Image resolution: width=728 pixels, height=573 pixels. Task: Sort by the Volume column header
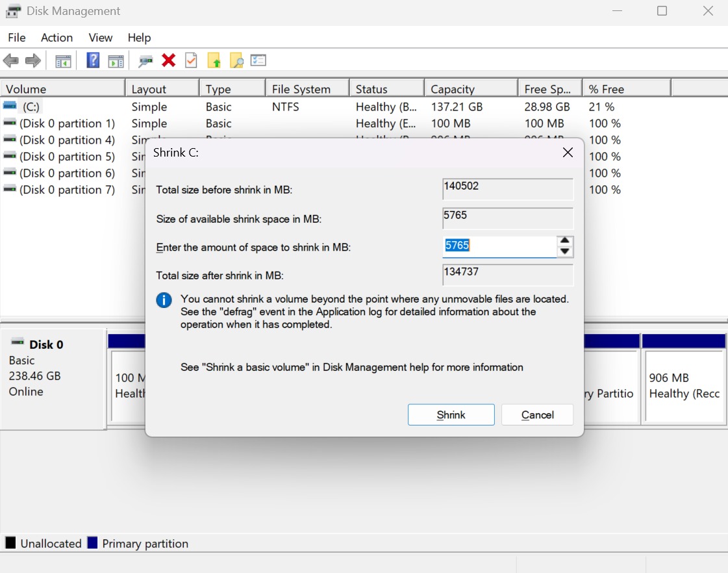[x=63, y=89]
